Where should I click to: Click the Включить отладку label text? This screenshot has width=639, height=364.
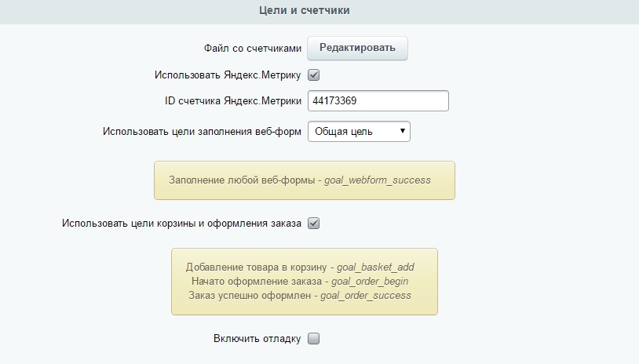coord(257,339)
